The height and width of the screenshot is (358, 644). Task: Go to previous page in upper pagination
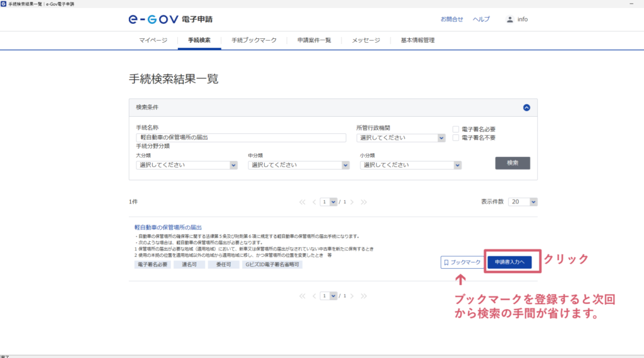pos(314,202)
